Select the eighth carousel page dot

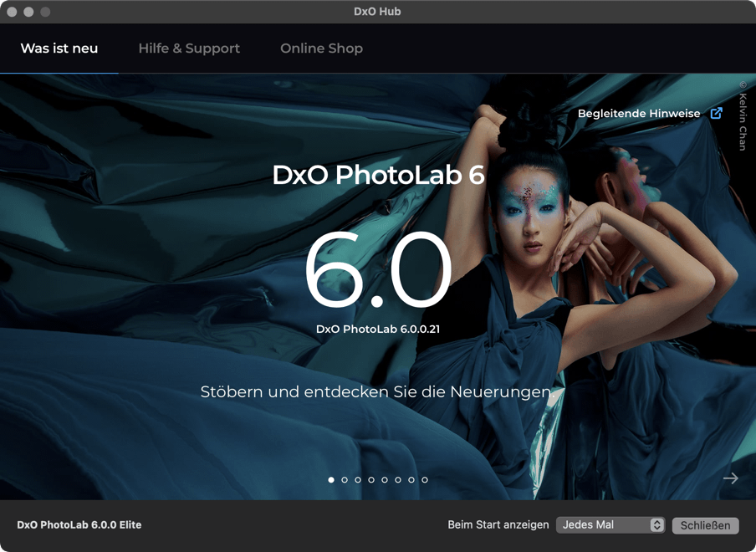pyautogui.click(x=425, y=480)
